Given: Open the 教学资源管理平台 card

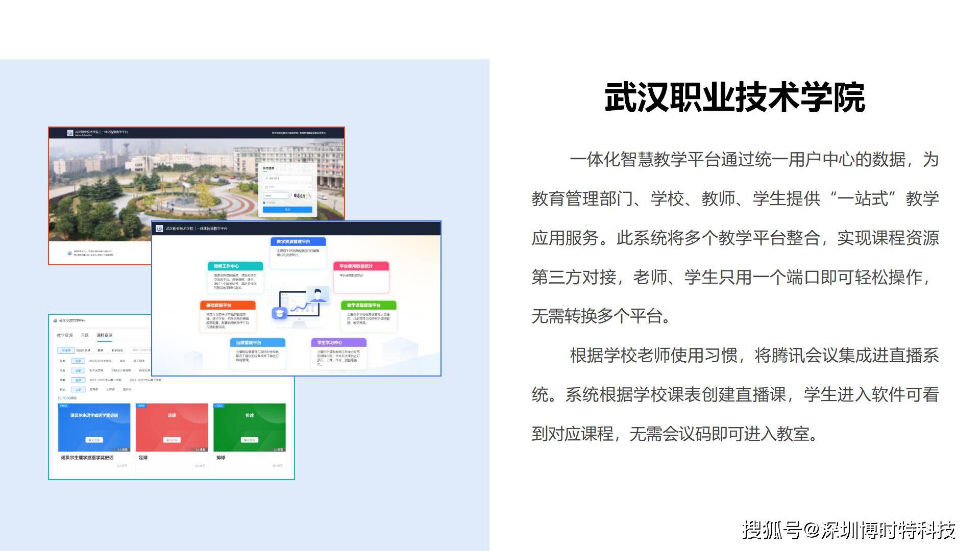Looking at the screenshot, I should pos(298,253).
